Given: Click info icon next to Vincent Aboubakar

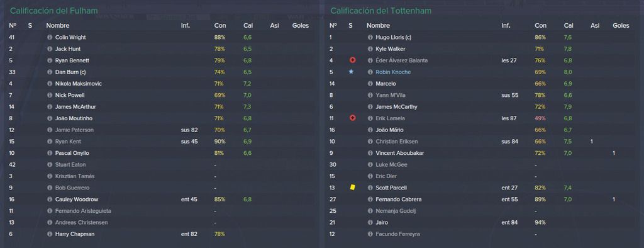Looking at the screenshot, I should pos(370,153).
